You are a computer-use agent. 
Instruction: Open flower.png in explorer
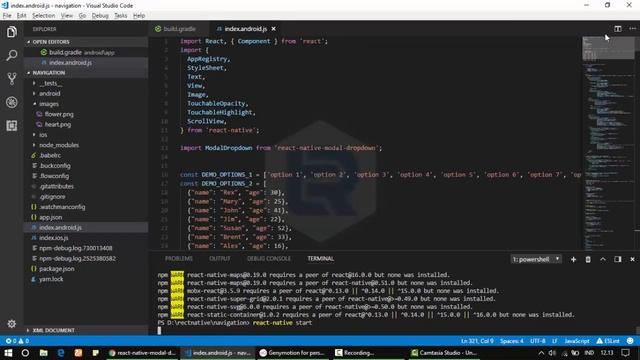pyautogui.click(x=59, y=114)
